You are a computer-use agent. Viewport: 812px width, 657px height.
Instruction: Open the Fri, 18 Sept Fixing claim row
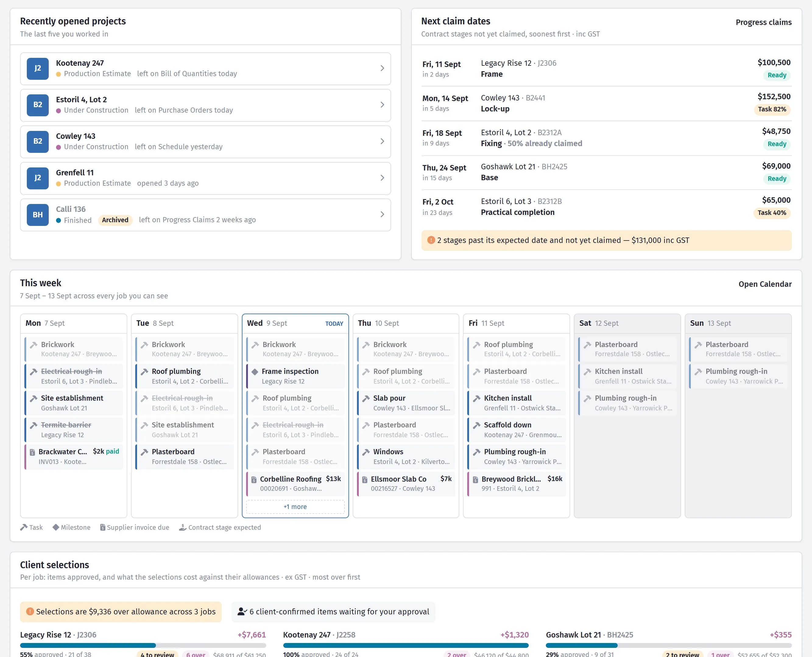point(606,138)
